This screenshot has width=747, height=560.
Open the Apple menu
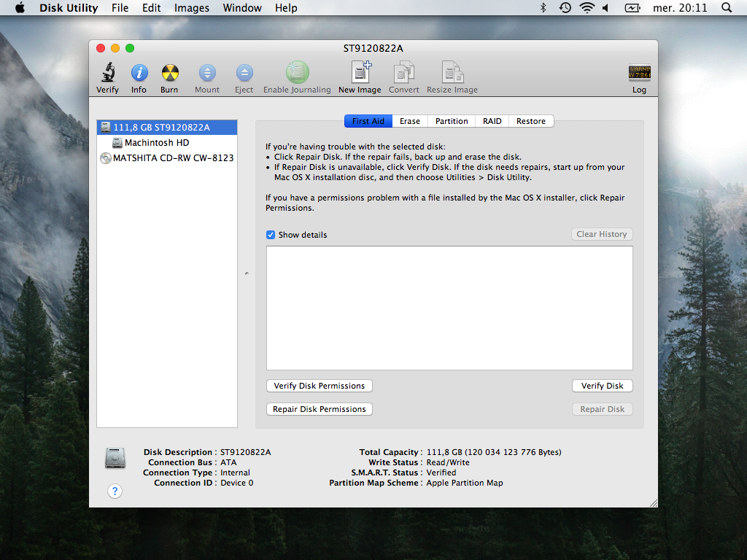(20, 7)
